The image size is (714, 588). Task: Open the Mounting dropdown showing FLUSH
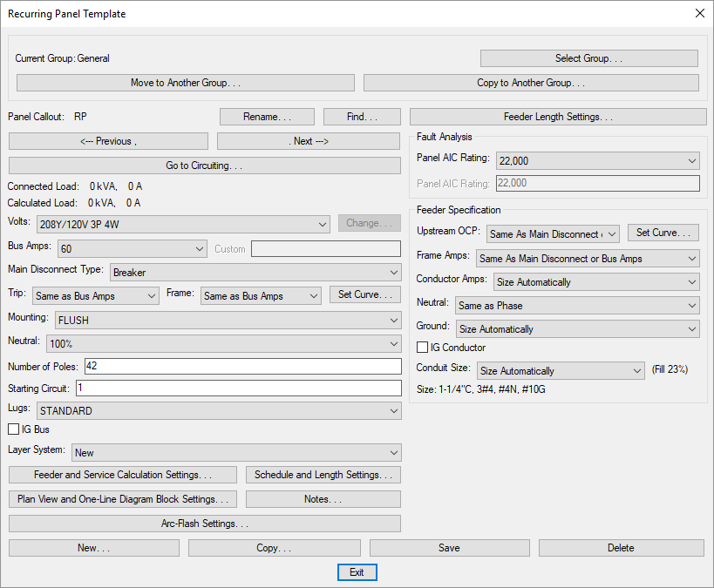click(228, 321)
